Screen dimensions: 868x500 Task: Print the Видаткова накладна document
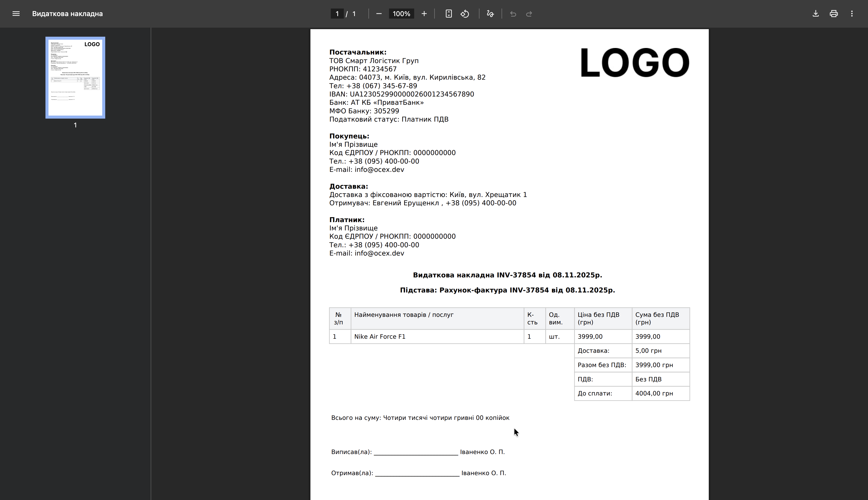[834, 14]
